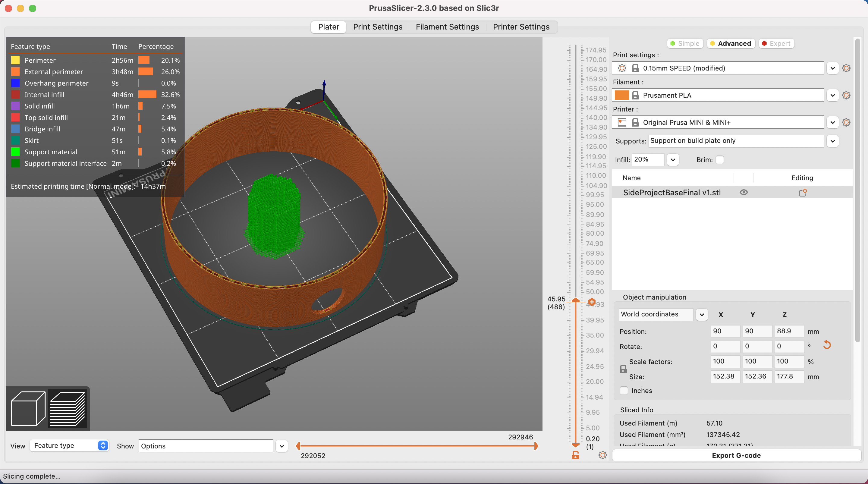This screenshot has height=484, width=868.
Task: Enable the Brim checkbox
Action: (720, 159)
